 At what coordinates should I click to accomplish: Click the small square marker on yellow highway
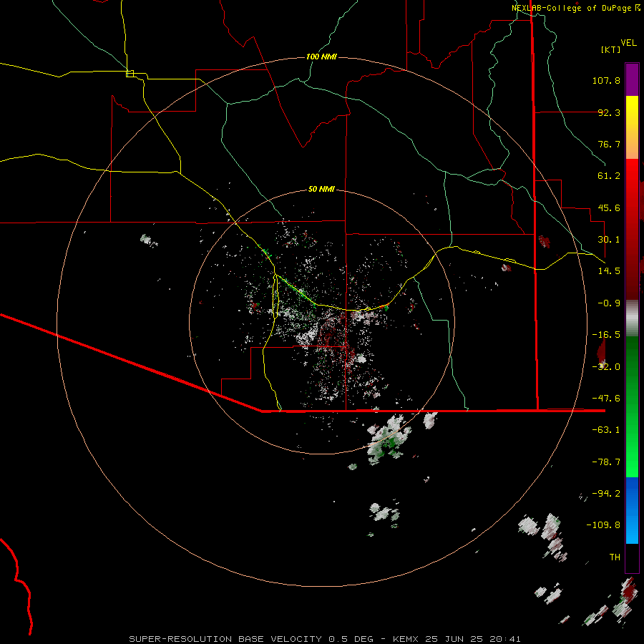tap(130, 74)
